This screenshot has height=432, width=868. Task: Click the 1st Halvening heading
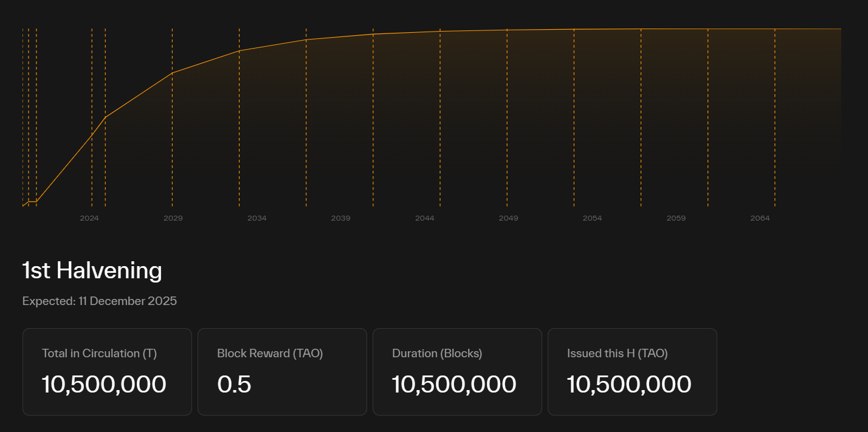pyautogui.click(x=92, y=271)
